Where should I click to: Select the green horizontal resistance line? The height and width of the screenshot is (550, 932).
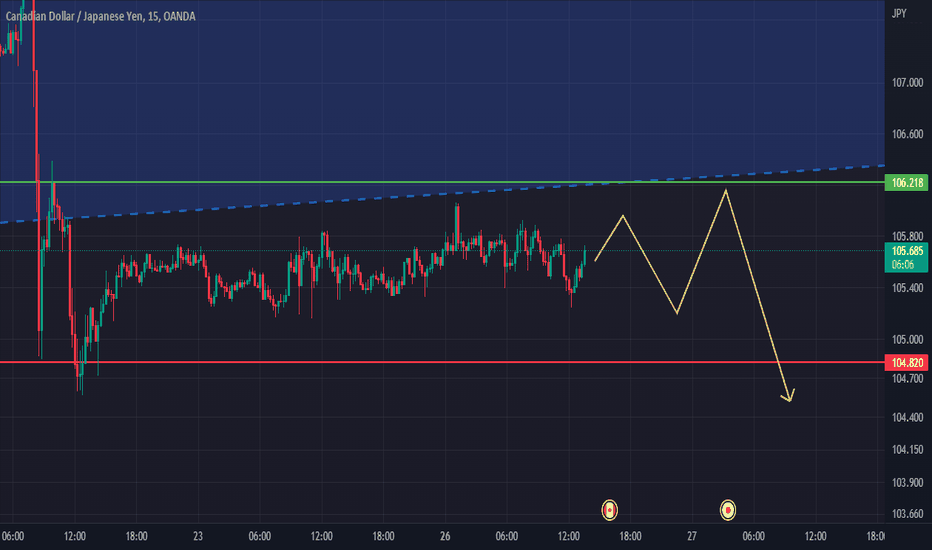[442, 182]
